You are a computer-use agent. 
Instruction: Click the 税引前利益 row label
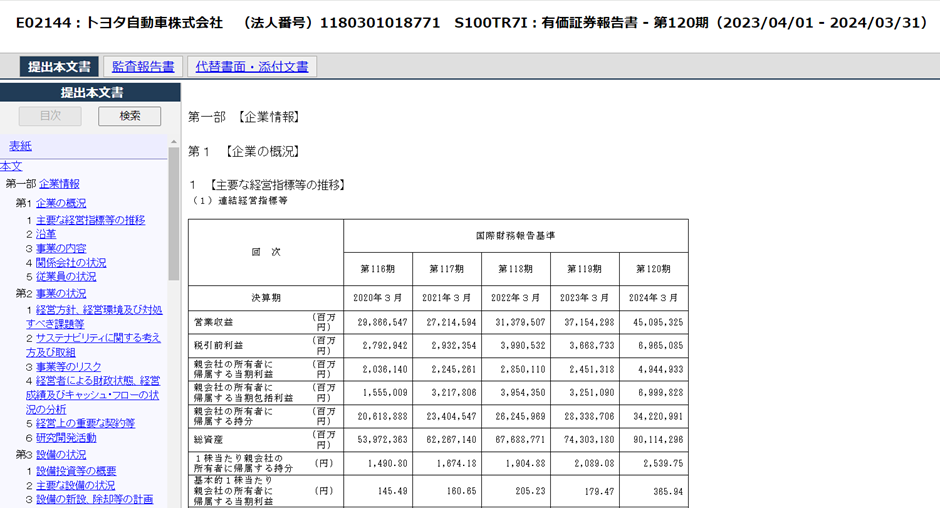(x=218, y=345)
